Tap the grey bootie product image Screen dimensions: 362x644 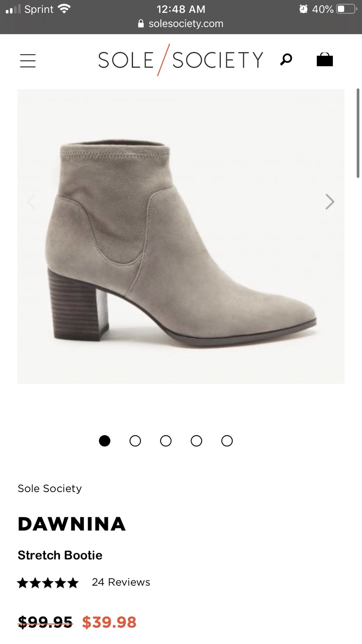181,236
